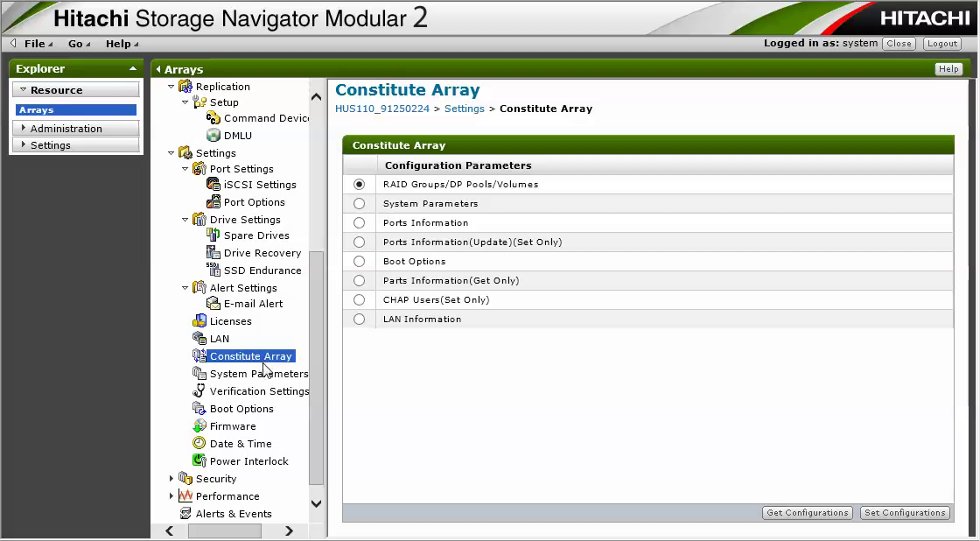Collapse the Explorer panel header arrow
The image size is (980, 541).
(x=132, y=69)
